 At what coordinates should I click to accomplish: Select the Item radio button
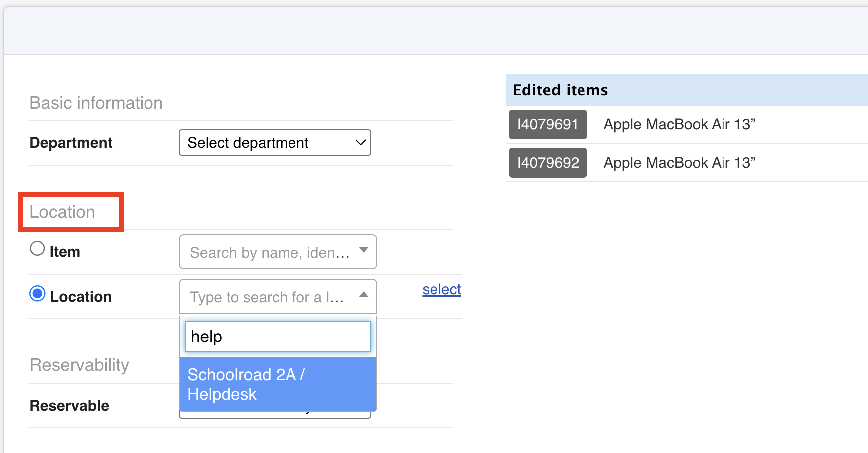click(x=37, y=248)
